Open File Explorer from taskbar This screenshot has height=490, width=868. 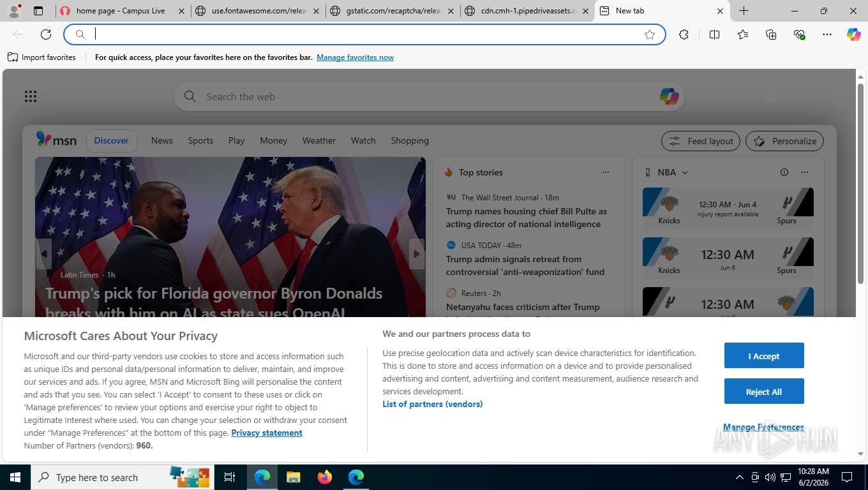tap(293, 477)
